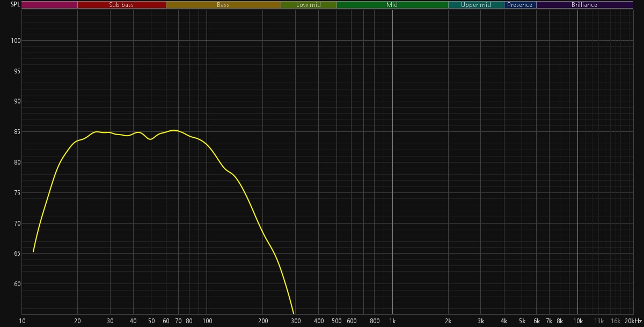Select the Upper mid frequency band label
The image size is (644, 327).
pyautogui.click(x=476, y=5)
